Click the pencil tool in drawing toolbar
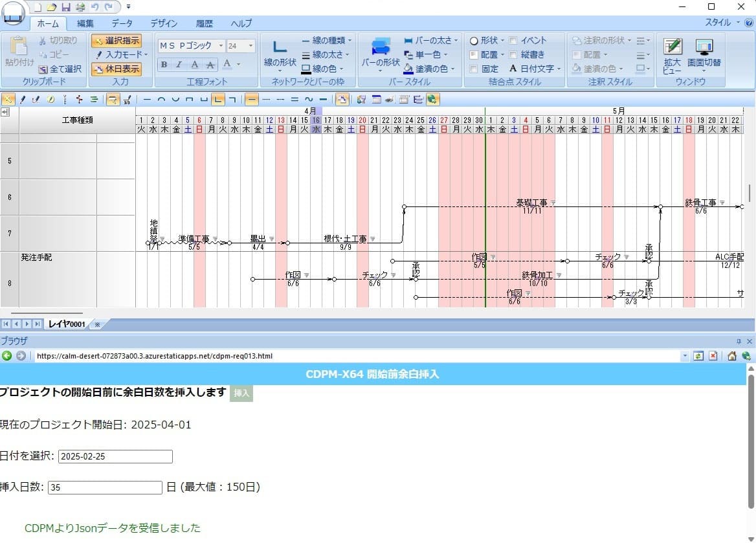Screen dimensions: 756x543 (22, 100)
